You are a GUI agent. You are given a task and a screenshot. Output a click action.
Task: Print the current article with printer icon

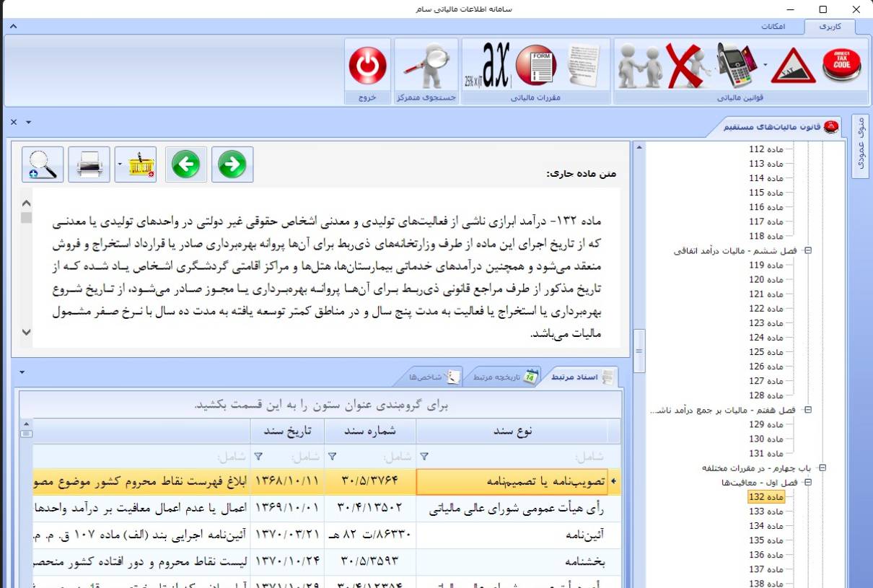[x=89, y=165]
